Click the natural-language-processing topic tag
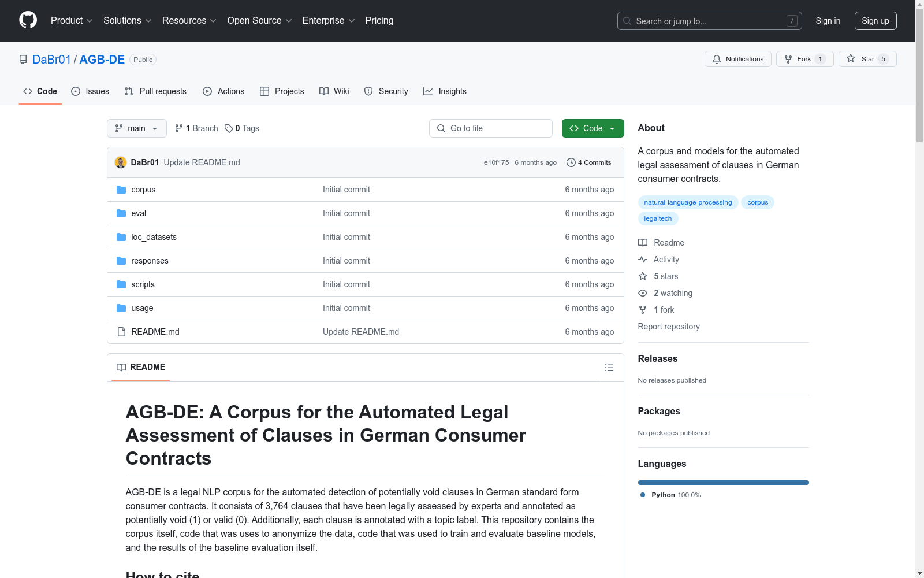This screenshot has width=924, height=578. click(688, 202)
